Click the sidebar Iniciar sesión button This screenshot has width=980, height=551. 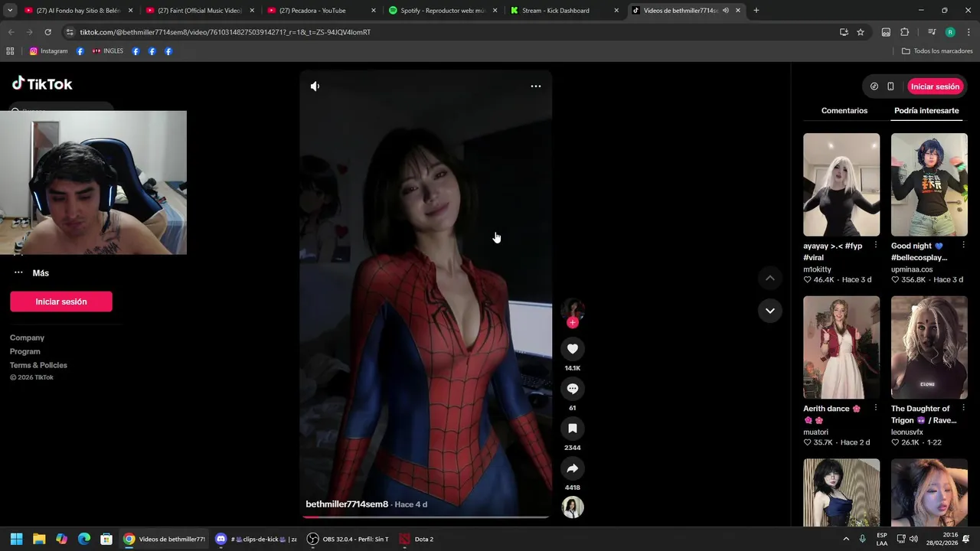click(x=61, y=302)
